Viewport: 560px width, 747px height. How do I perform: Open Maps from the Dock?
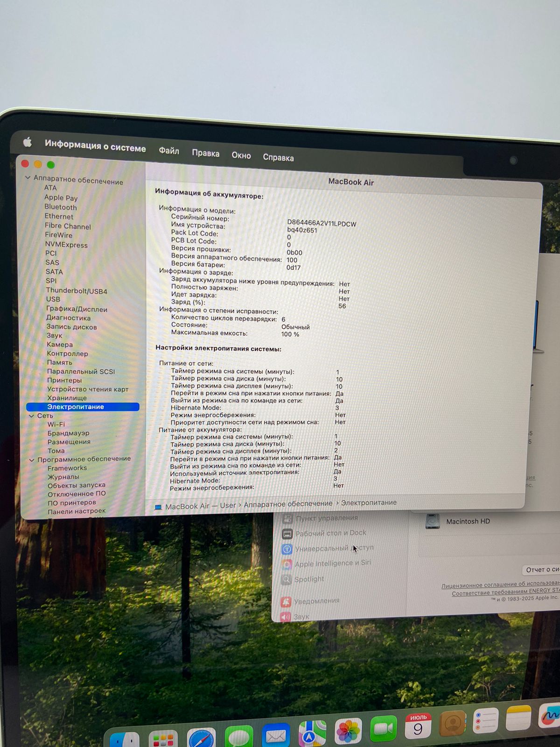[312, 733]
